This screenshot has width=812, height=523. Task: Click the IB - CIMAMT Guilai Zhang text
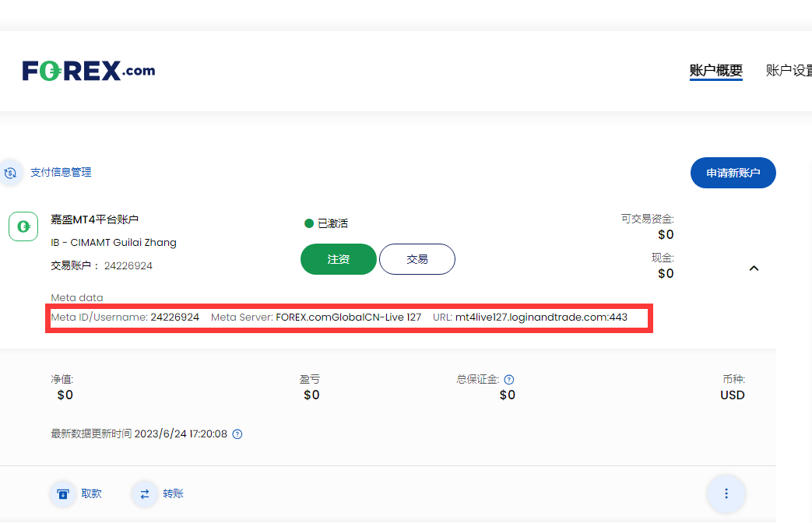click(x=114, y=243)
